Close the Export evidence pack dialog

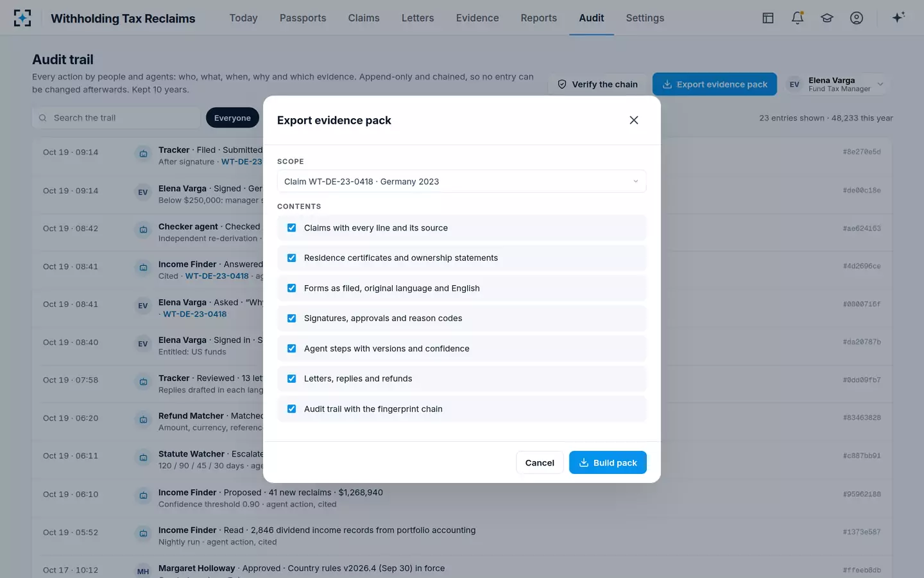coord(634,120)
